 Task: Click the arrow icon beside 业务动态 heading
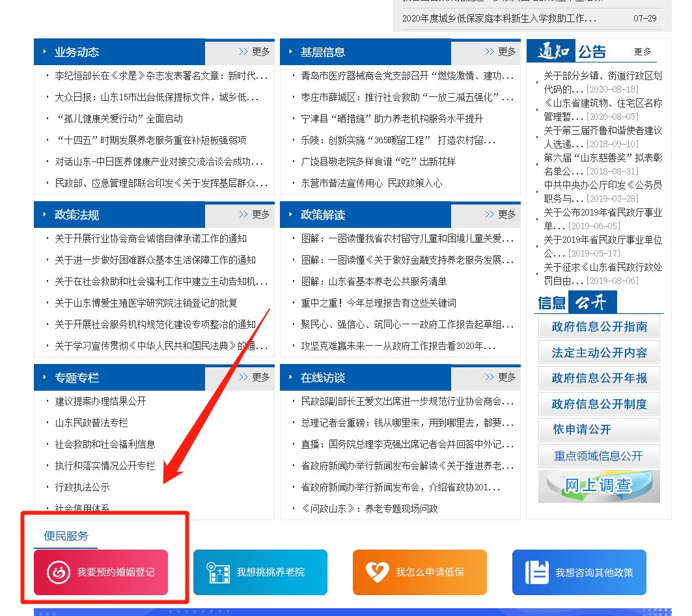44,52
